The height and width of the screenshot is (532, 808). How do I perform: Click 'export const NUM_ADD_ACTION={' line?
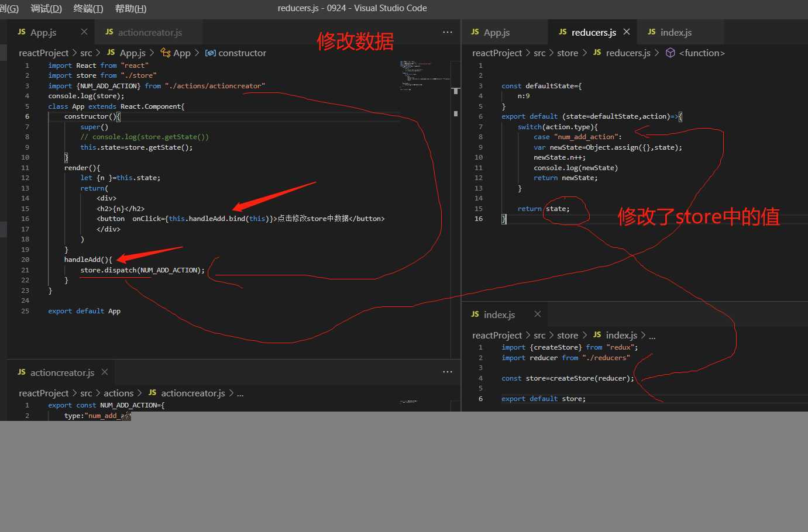106,405
